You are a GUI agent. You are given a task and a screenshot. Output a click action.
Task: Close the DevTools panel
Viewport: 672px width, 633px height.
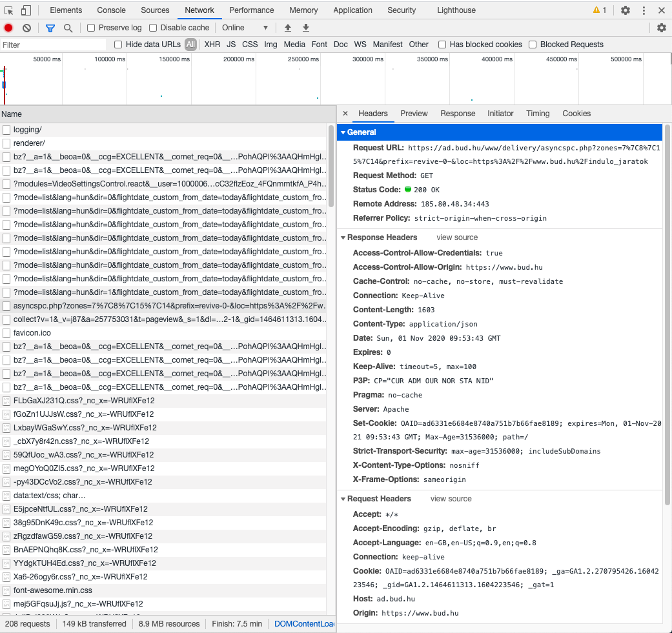[661, 10]
